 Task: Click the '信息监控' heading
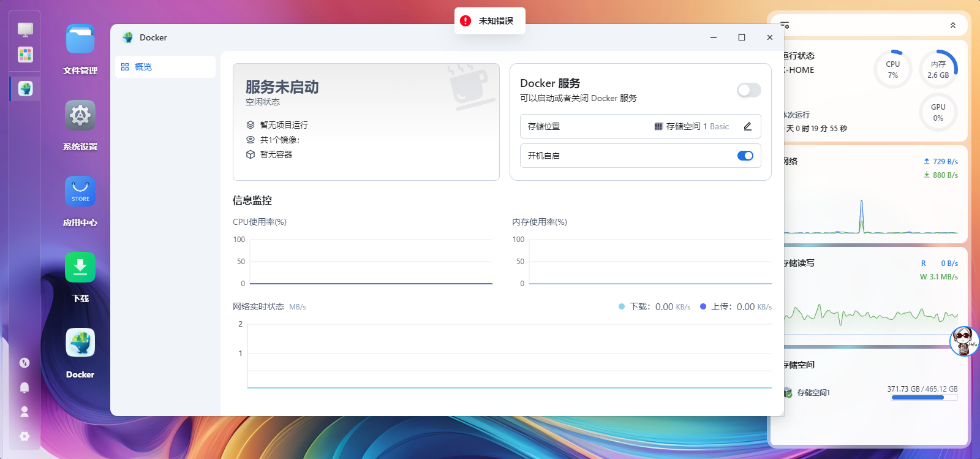pyautogui.click(x=252, y=200)
